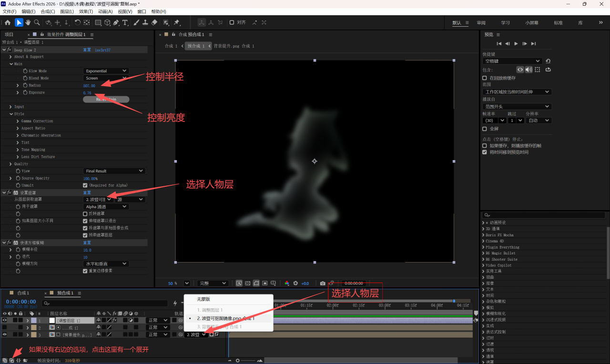The width and height of the screenshot is (610, 364).
Task: Go to the Home screen icon
Action: 8,22
